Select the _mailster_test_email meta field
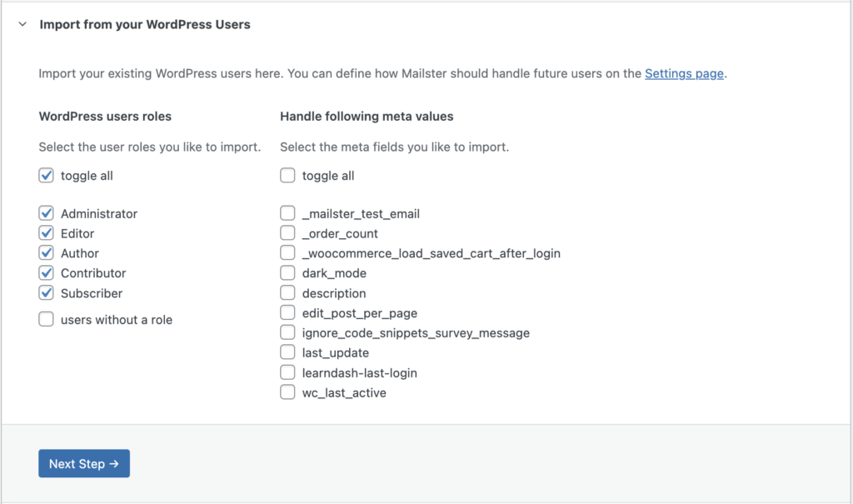The width and height of the screenshot is (853, 504). tap(287, 213)
